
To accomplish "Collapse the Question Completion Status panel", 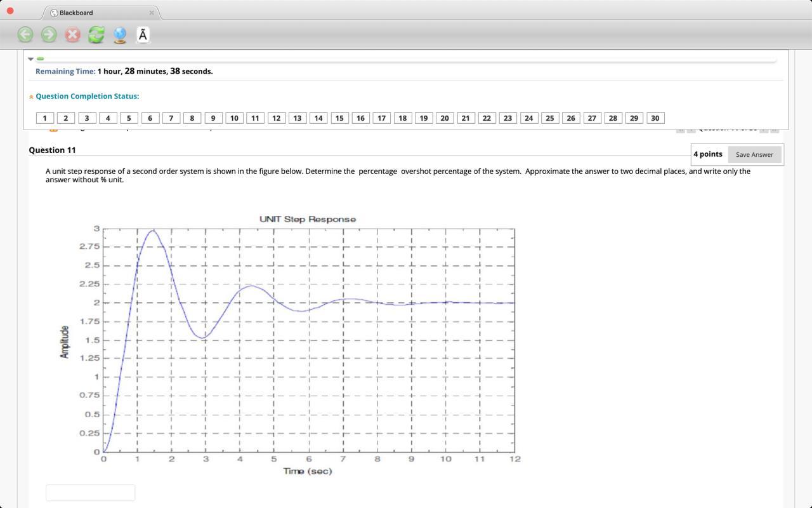I will click(30, 96).
